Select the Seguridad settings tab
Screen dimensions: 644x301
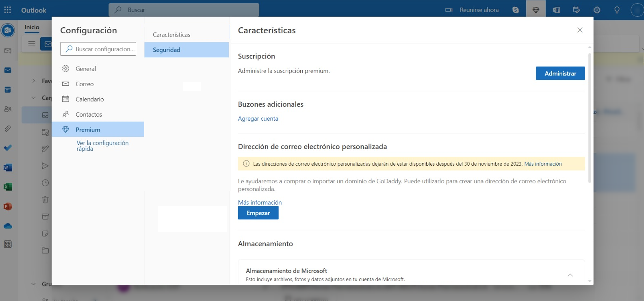[186, 50]
